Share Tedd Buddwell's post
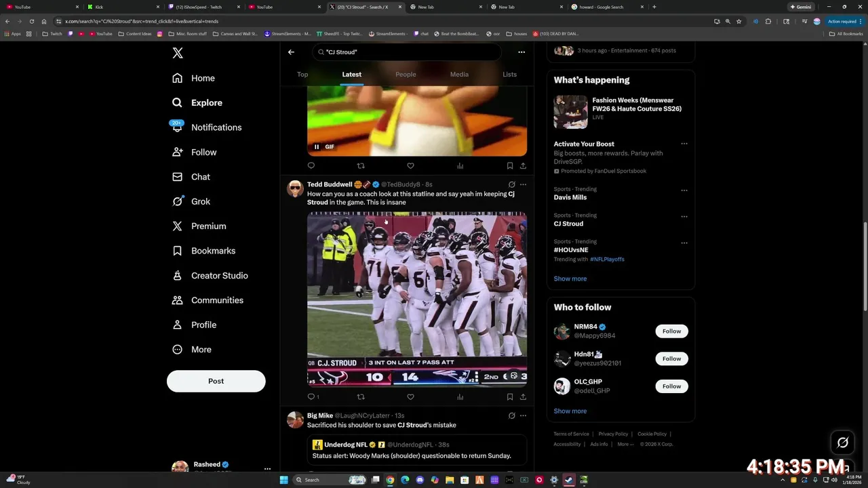This screenshot has width=868, height=488. point(523,396)
